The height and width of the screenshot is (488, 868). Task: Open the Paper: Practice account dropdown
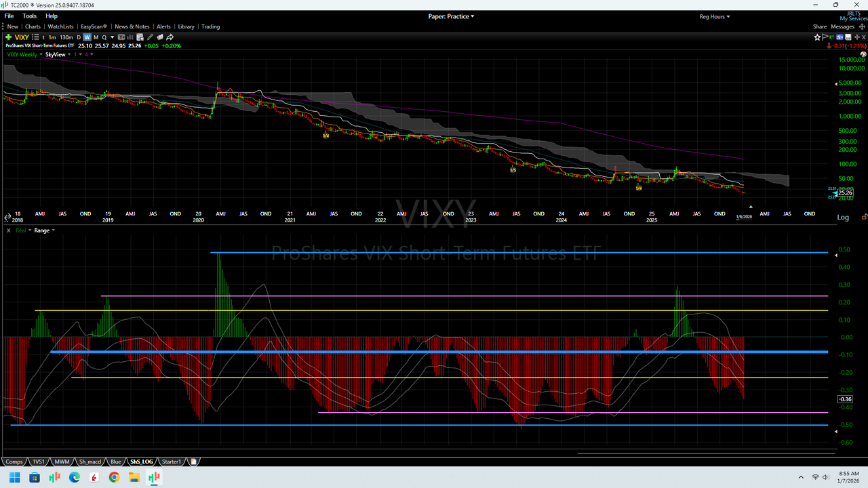pos(451,16)
